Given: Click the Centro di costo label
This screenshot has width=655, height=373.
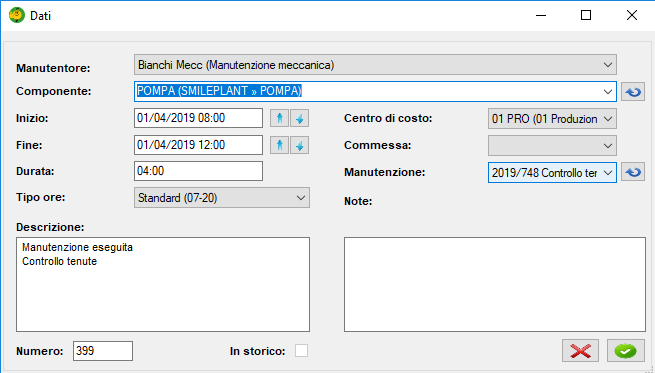Looking at the screenshot, I should pyautogui.click(x=388, y=119).
